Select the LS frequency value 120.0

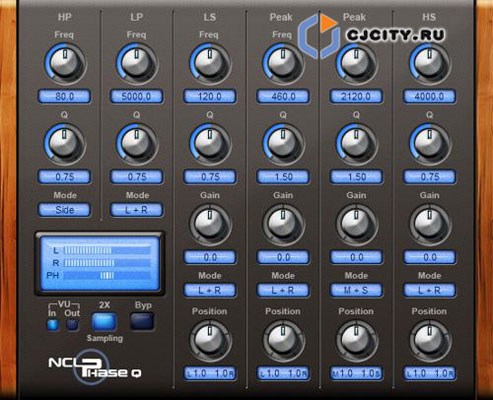point(210,96)
